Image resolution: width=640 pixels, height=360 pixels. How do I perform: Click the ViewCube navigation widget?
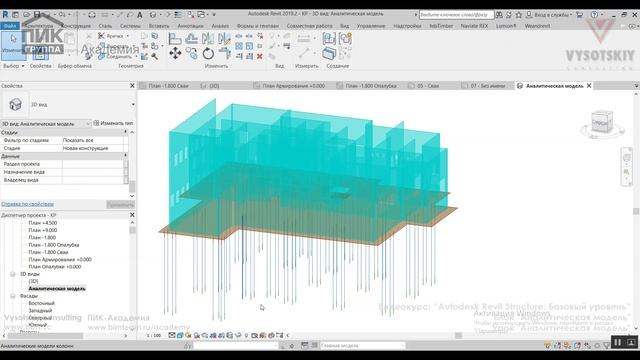[602, 122]
